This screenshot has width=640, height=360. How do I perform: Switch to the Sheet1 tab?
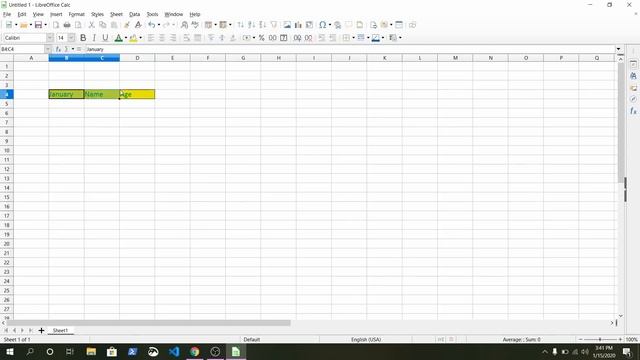point(60,330)
